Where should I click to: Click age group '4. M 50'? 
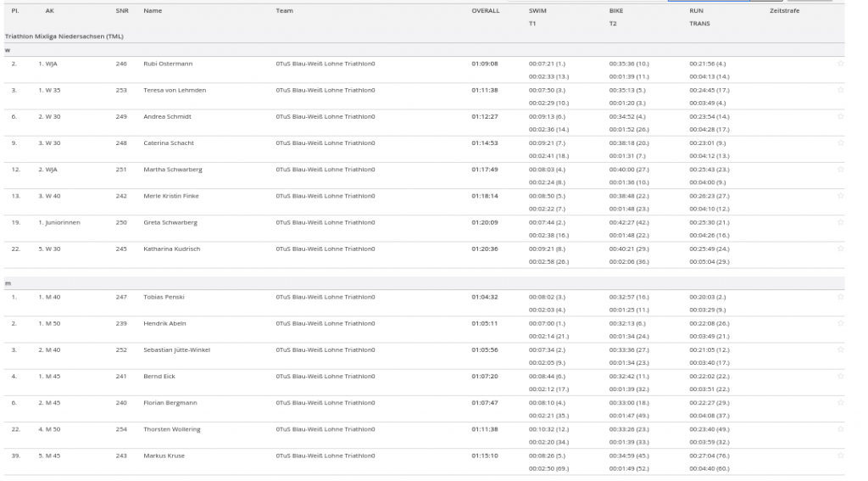coord(49,429)
